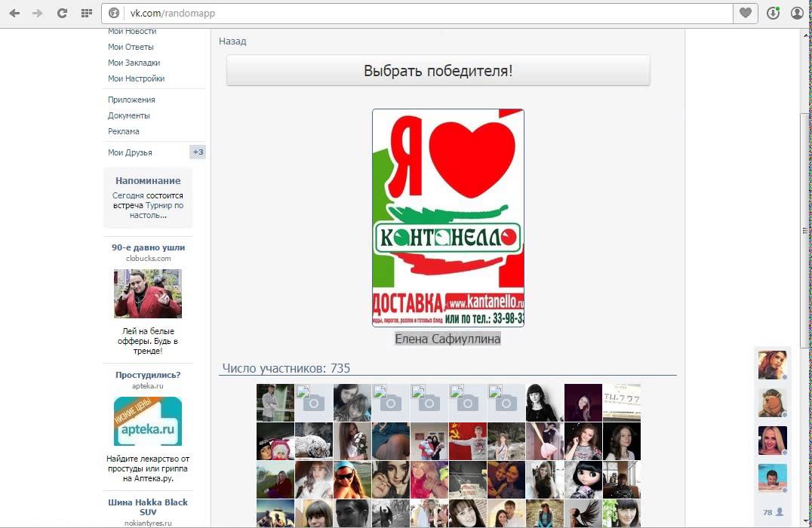Open Реклама in the sidebar

123,131
